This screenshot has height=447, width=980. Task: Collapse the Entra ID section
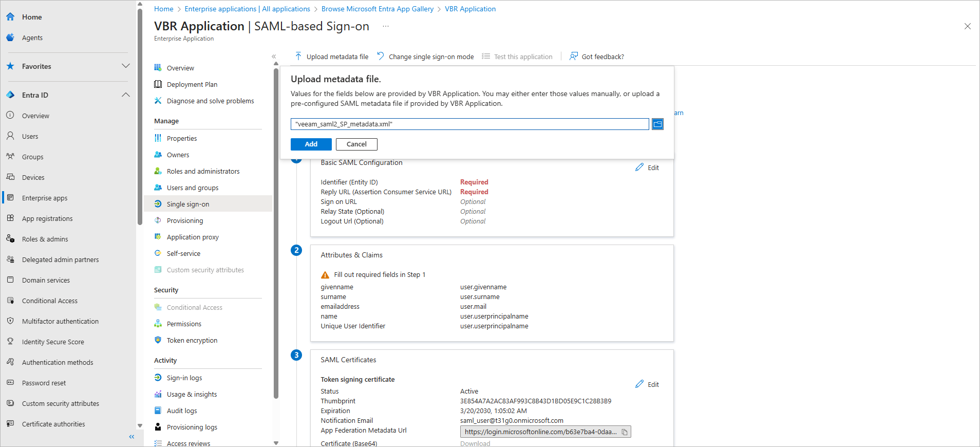(x=126, y=95)
